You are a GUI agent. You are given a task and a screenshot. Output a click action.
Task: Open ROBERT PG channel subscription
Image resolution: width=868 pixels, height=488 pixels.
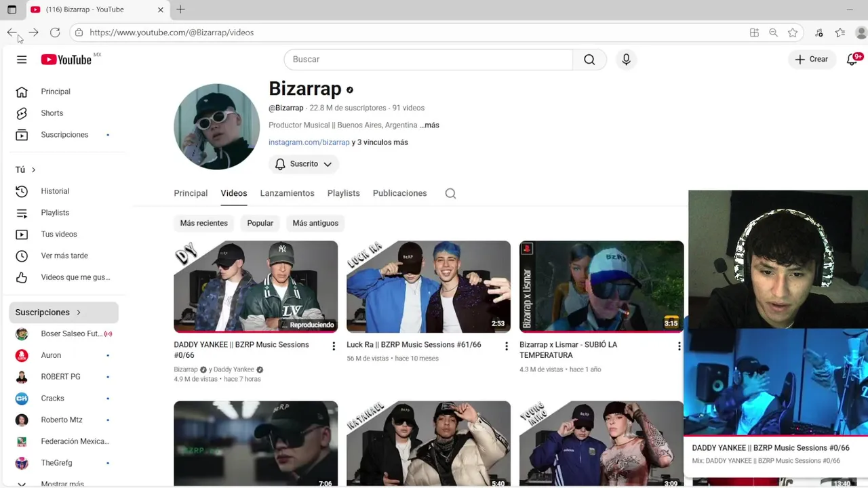click(62, 377)
